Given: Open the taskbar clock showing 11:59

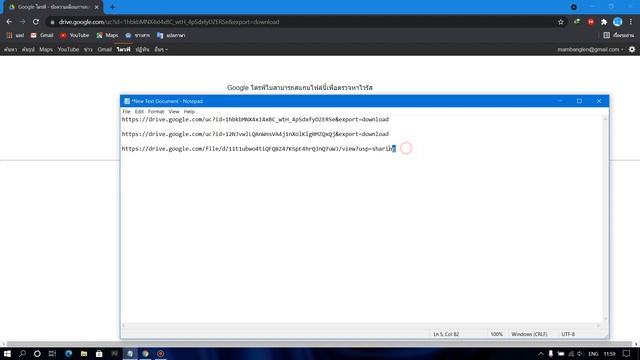Looking at the screenshot, I should (609, 354).
